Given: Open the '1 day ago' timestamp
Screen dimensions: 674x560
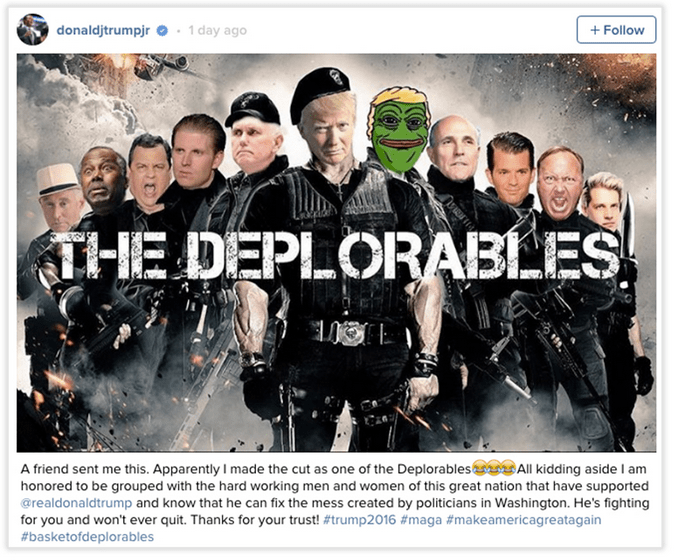Looking at the screenshot, I should coord(218,31).
